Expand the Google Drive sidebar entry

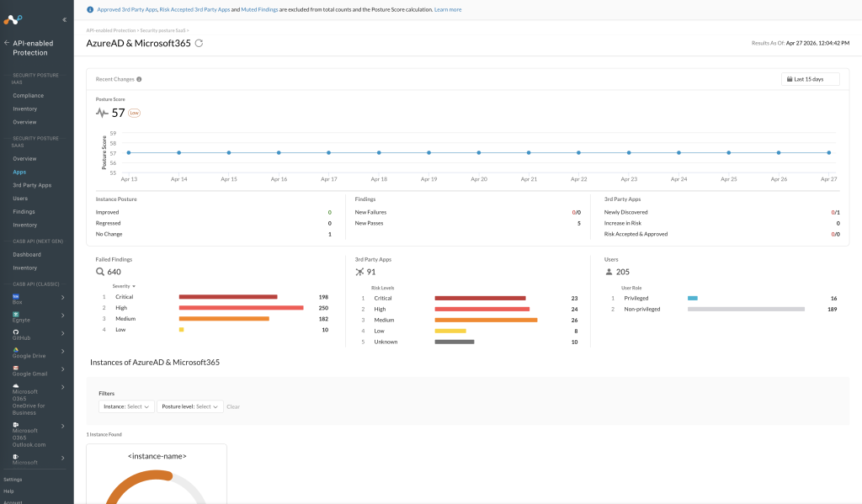pos(62,351)
